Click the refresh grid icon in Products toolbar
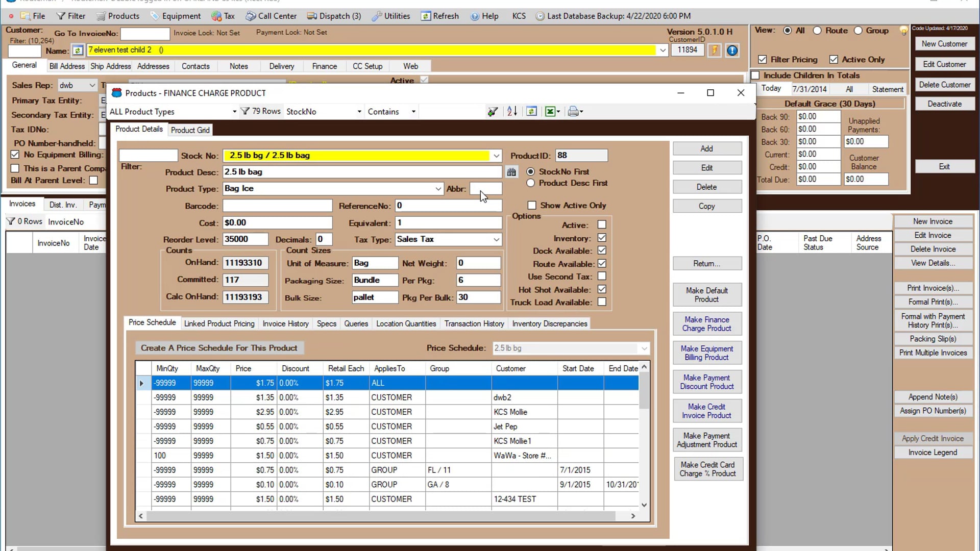This screenshot has width=980, height=551. (531, 111)
